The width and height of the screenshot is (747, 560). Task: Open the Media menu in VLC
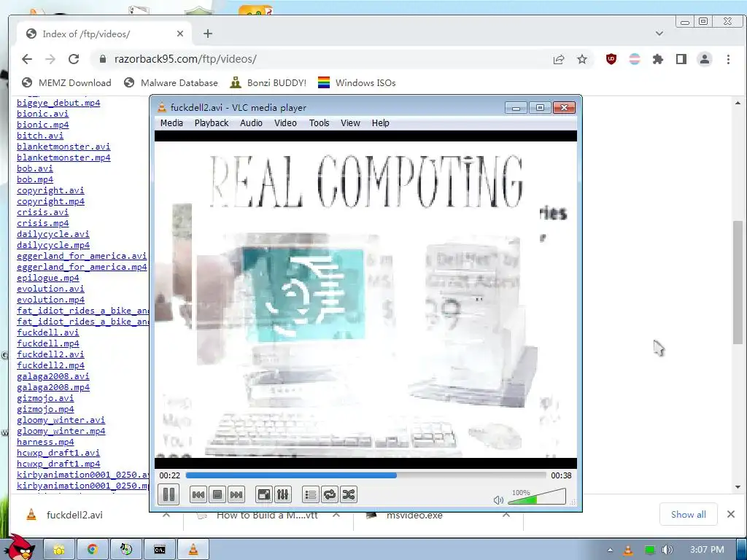[x=171, y=122]
